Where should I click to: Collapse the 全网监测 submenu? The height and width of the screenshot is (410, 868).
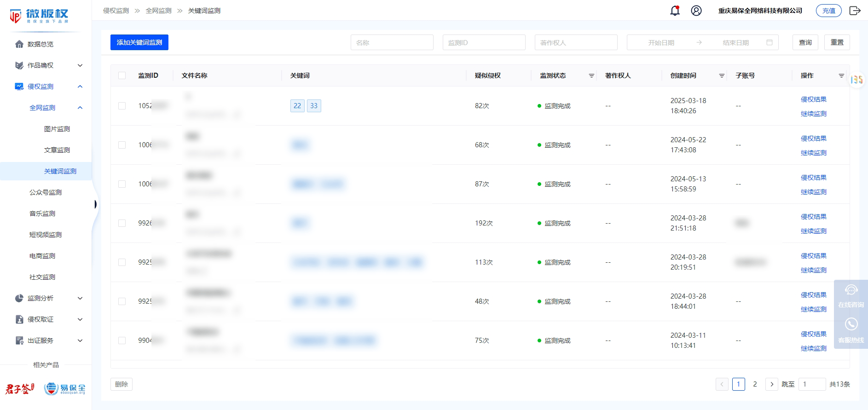pos(80,108)
